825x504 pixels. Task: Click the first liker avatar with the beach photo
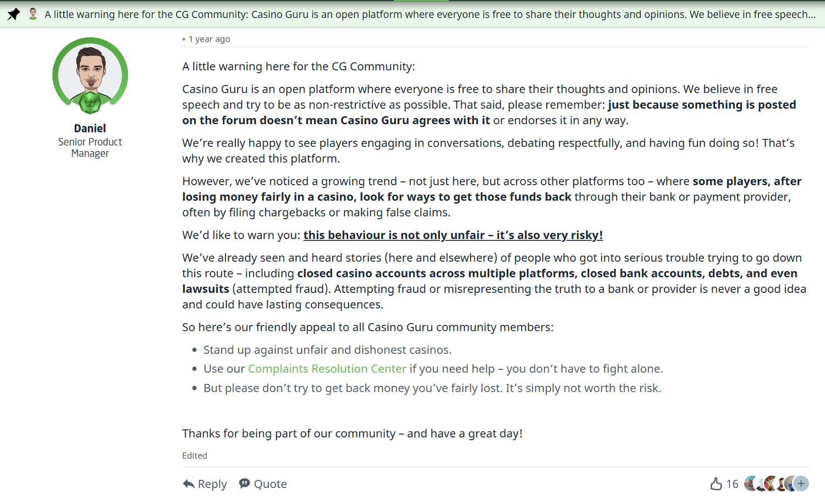750,484
